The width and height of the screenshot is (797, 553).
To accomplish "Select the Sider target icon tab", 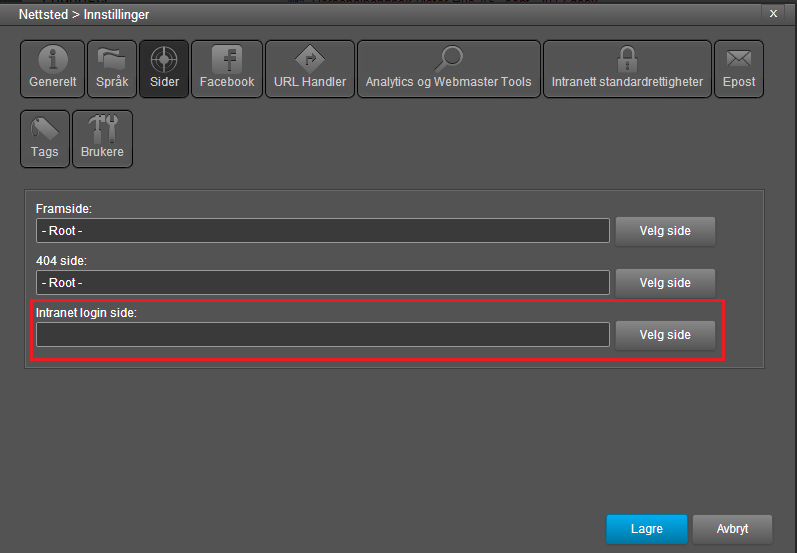I will 163,69.
